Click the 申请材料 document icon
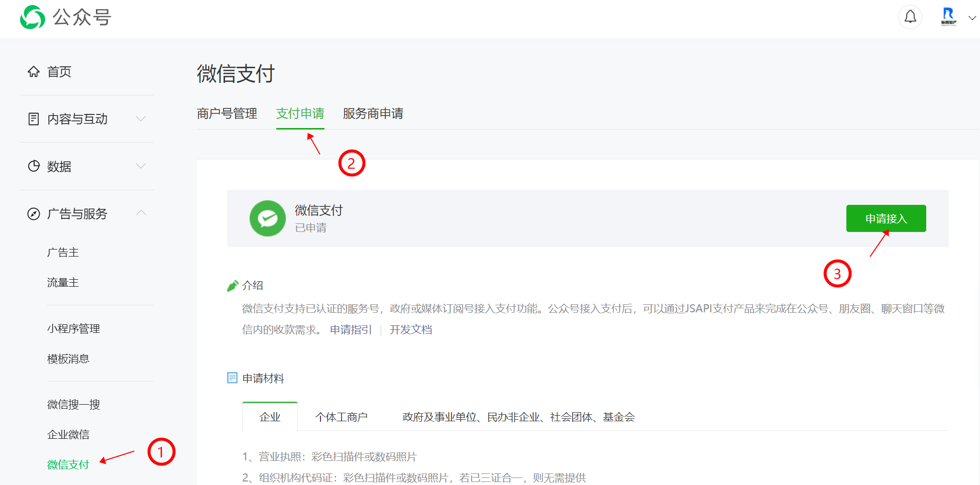The image size is (980, 485). tap(232, 378)
